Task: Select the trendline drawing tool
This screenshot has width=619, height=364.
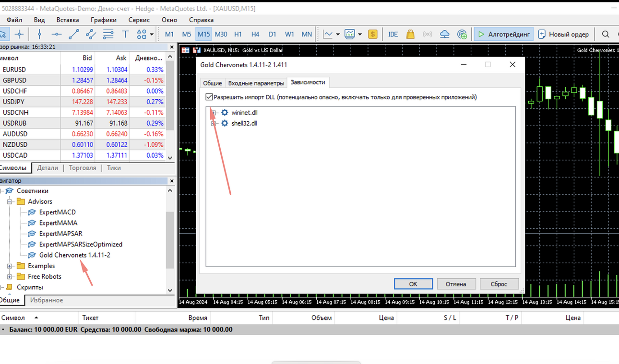Action: click(x=74, y=34)
